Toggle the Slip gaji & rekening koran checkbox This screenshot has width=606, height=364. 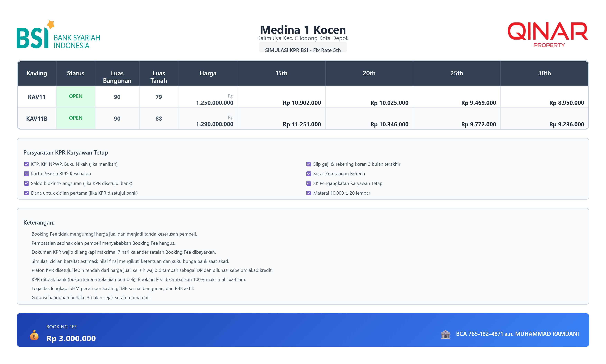(309, 164)
